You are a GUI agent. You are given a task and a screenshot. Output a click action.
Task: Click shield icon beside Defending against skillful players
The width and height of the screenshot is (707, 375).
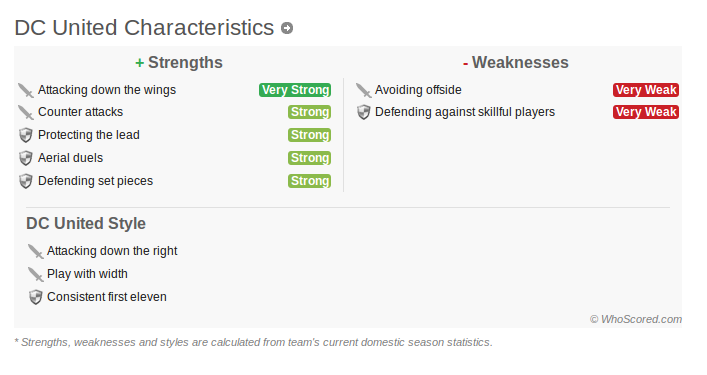363,112
